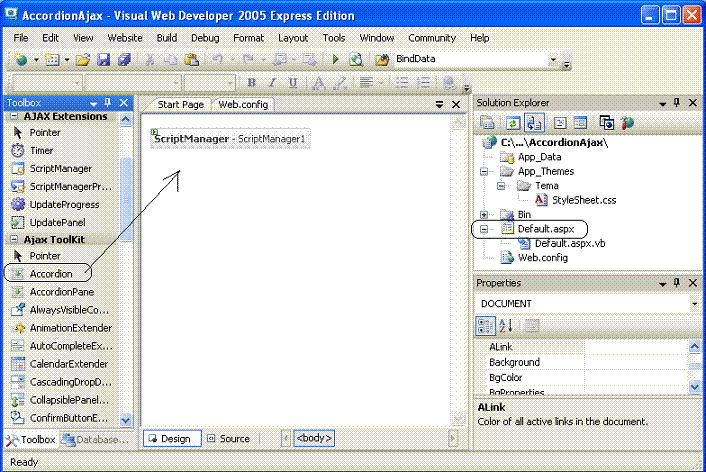The height and width of the screenshot is (472, 706).
Task: Click the Properties grid scroll up arrow
Action: [x=694, y=346]
